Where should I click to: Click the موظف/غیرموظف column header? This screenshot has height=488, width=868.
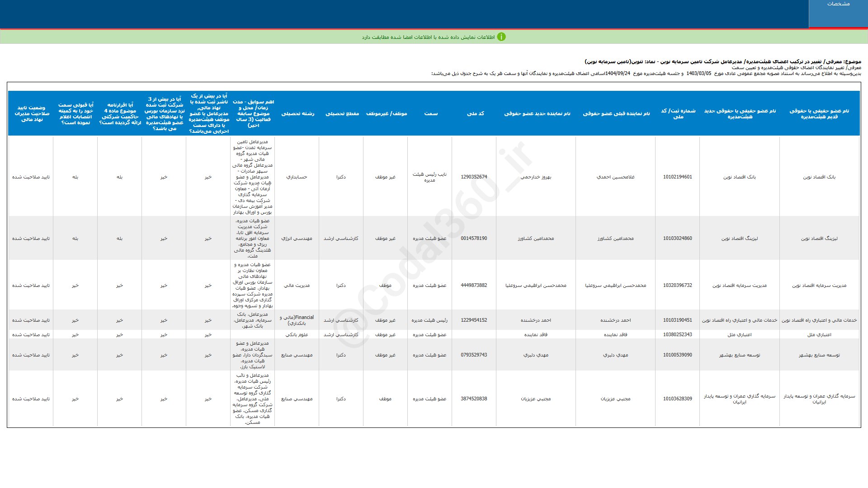pos(386,113)
